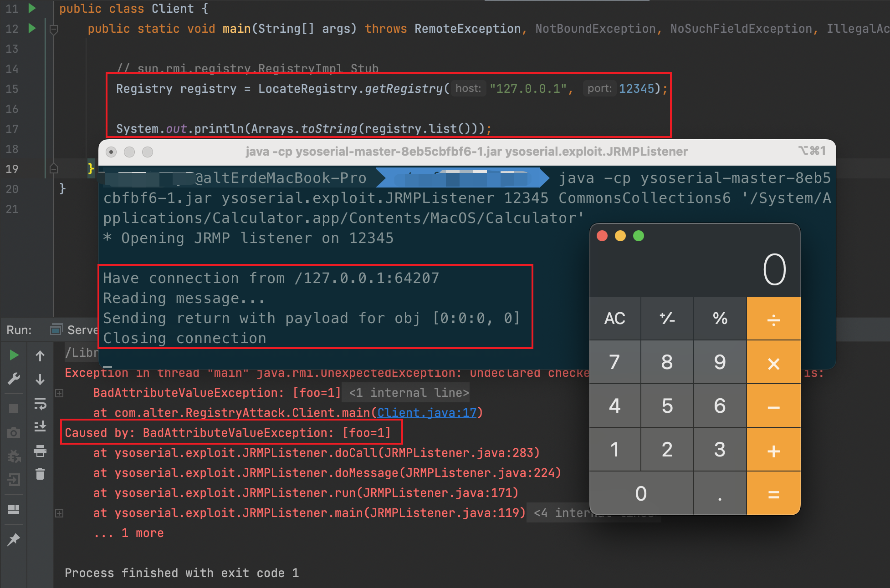Open run configuration wrench icon
Image resolution: width=890 pixels, height=588 pixels.
point(14,379)
